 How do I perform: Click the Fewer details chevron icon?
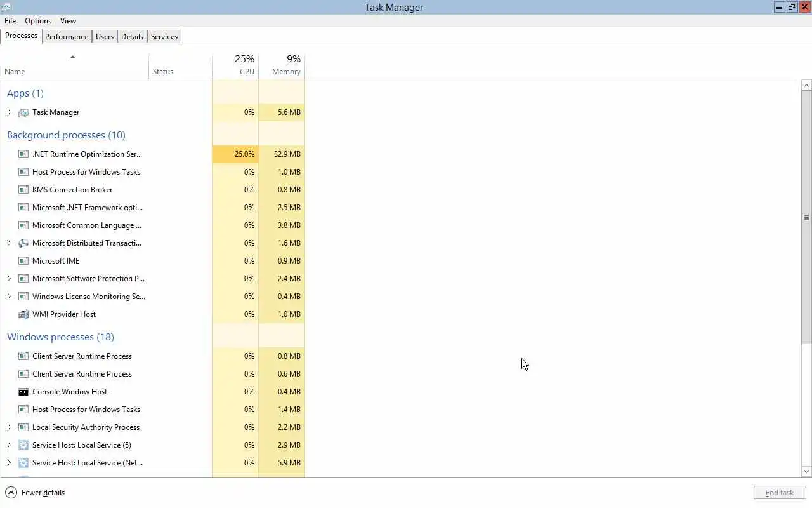click(x=11, y=493)
